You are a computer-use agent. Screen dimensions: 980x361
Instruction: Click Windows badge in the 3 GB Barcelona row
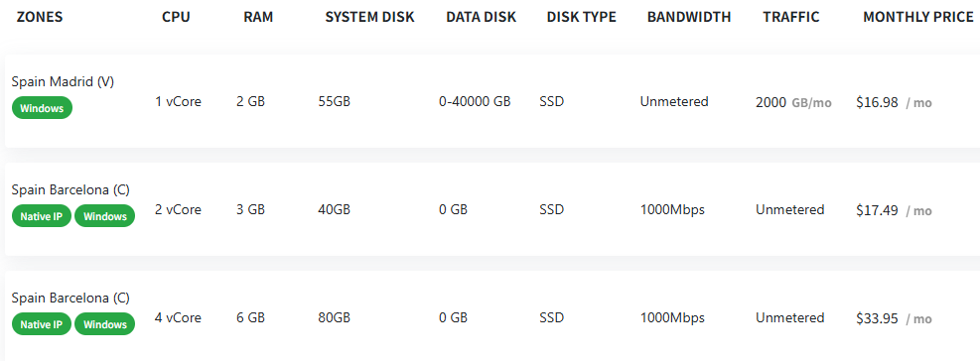105,216
